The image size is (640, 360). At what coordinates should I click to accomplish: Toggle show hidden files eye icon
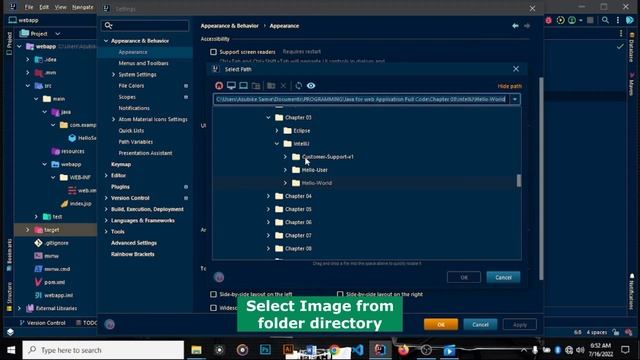pos(311,85)
